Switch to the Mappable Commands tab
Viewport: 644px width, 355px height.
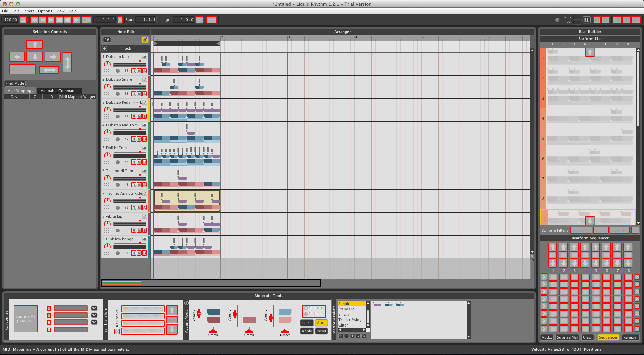pos(59,91)
